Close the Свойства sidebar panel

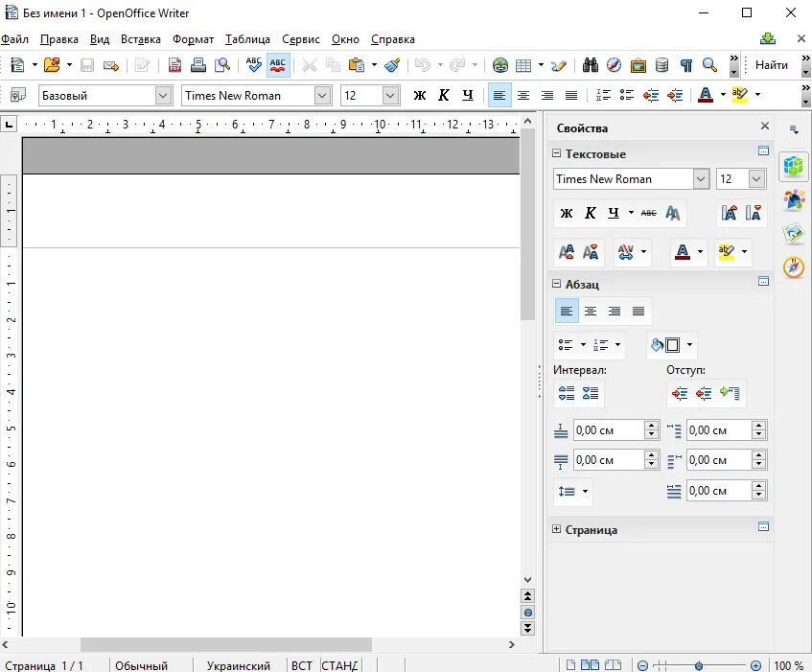pyautogui.click(x=765, y=126)
